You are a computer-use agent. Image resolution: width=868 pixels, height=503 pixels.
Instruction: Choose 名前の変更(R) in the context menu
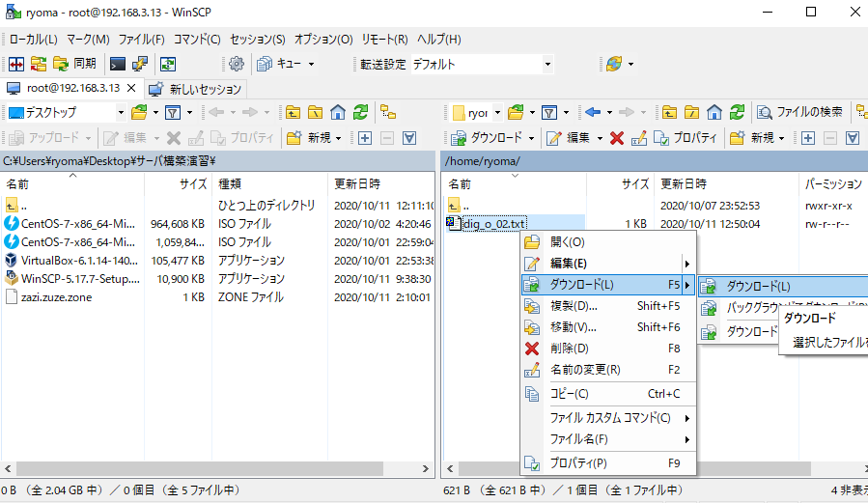(x=608, y=370)
